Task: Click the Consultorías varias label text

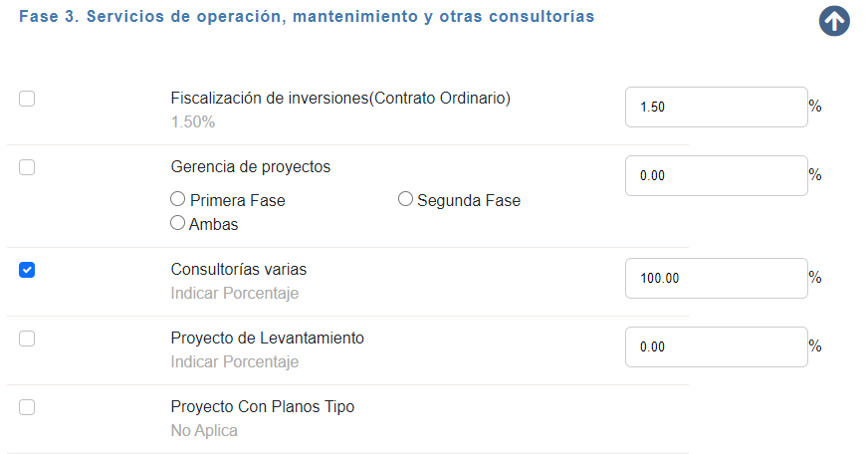Action: pos(239,269)
